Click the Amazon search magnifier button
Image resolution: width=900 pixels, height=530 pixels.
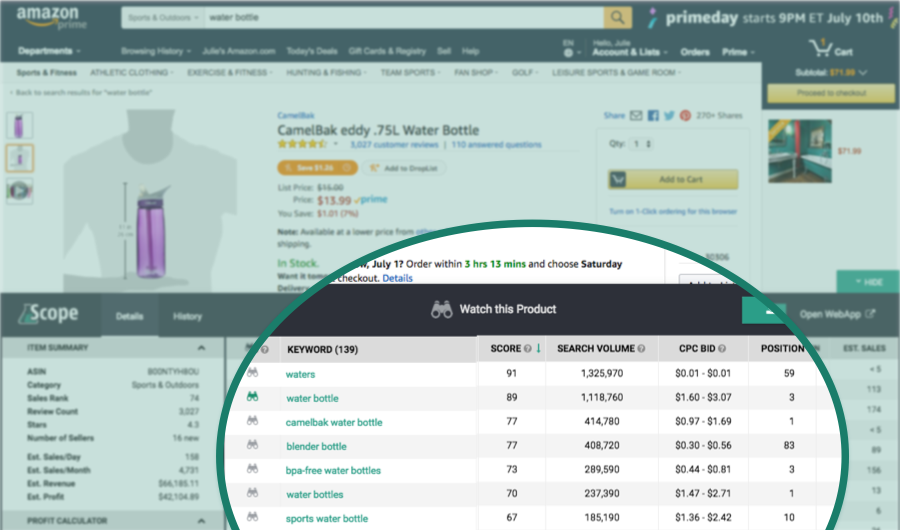coord(618,18)
